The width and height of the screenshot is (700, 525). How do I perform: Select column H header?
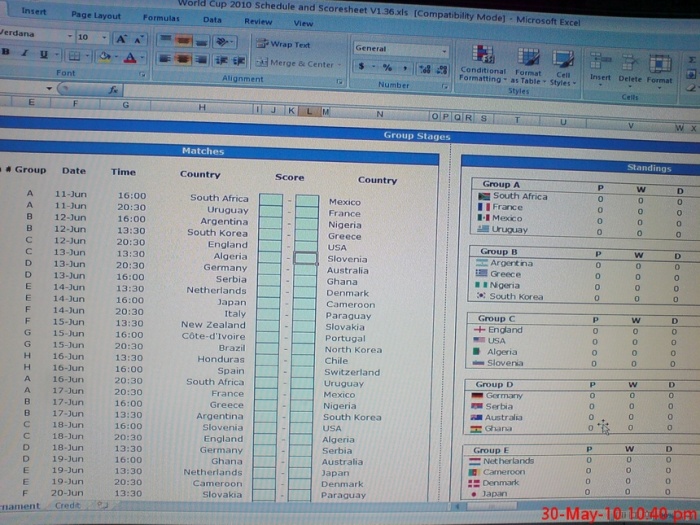202,107
